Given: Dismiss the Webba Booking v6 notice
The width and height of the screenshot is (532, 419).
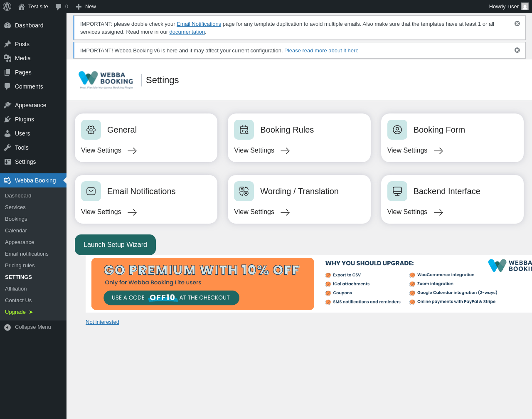Looking at the screenshot, I should (x=517, y=50).
